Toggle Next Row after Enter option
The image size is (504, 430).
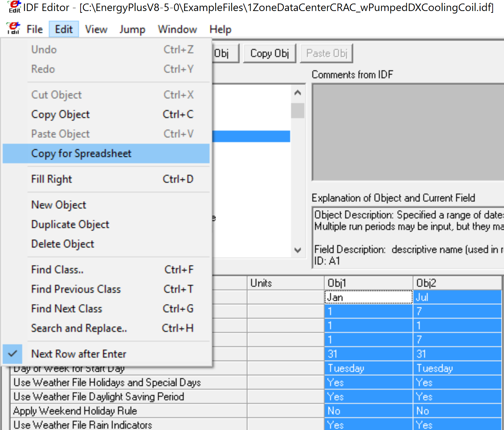click(106, 354)
